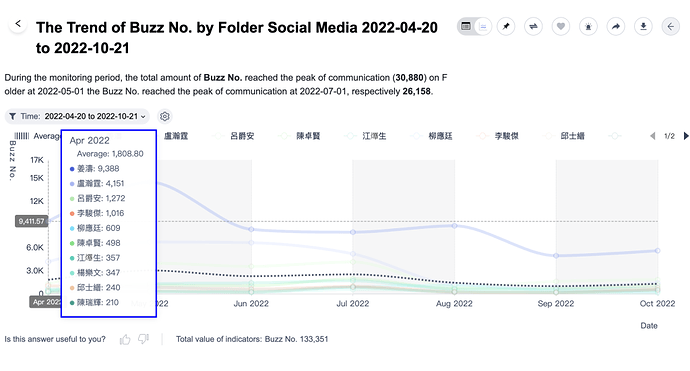
Task: Click the swap arrows icon
Action: [533, 27]
